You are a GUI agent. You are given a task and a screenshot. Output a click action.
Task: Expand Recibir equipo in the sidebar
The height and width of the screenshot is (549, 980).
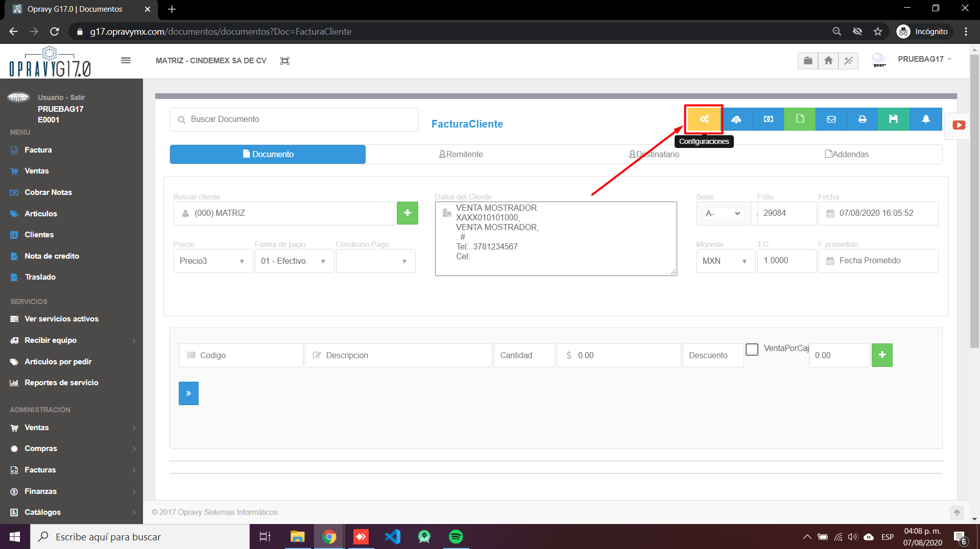coord(71,340)
